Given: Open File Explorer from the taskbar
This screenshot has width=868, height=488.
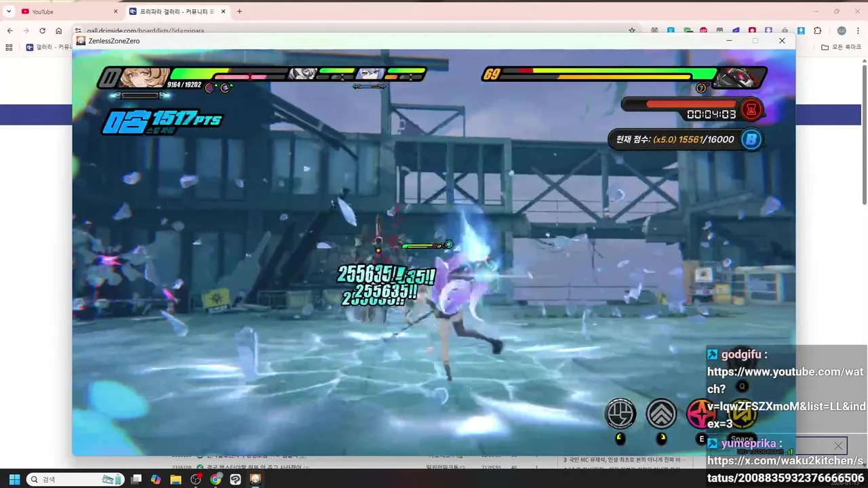Looking at the screenshot, I should click(x=176, y=479).
